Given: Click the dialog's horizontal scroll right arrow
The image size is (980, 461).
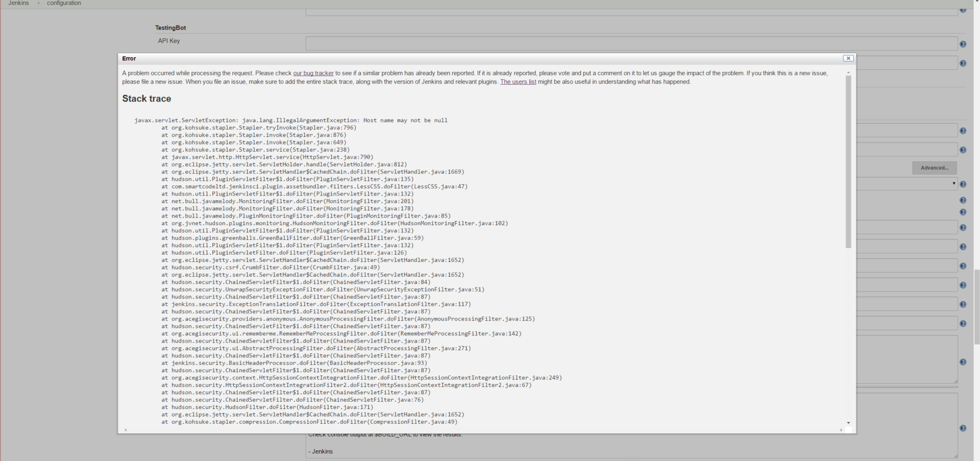Looking at the screenshot, I should (x=841, y=430).
